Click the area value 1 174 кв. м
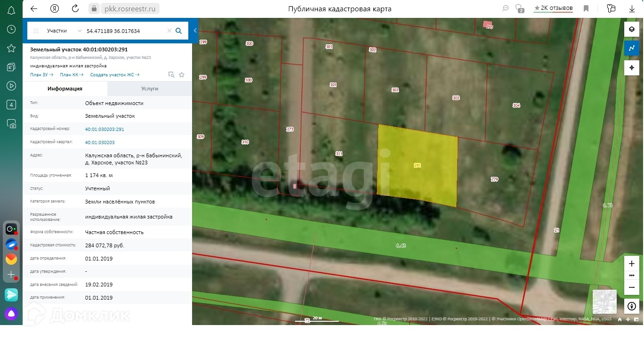This screenshot has width=644, height=342. click(x=99, y=175)
